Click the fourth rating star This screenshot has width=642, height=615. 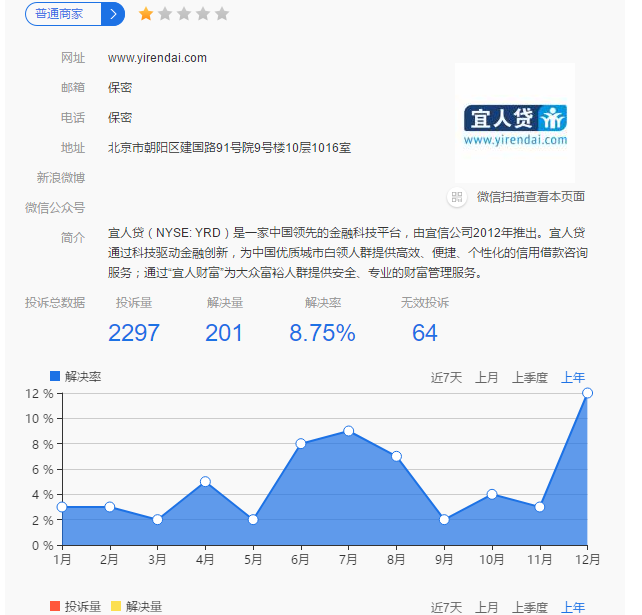(203, 14)
